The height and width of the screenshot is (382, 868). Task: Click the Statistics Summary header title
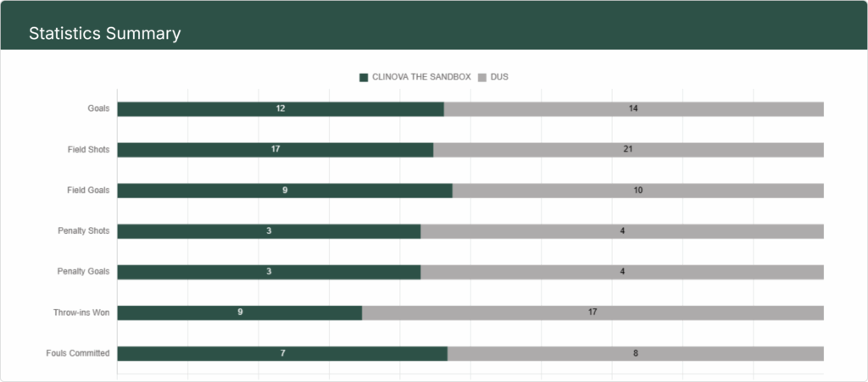tap(104, 34)
